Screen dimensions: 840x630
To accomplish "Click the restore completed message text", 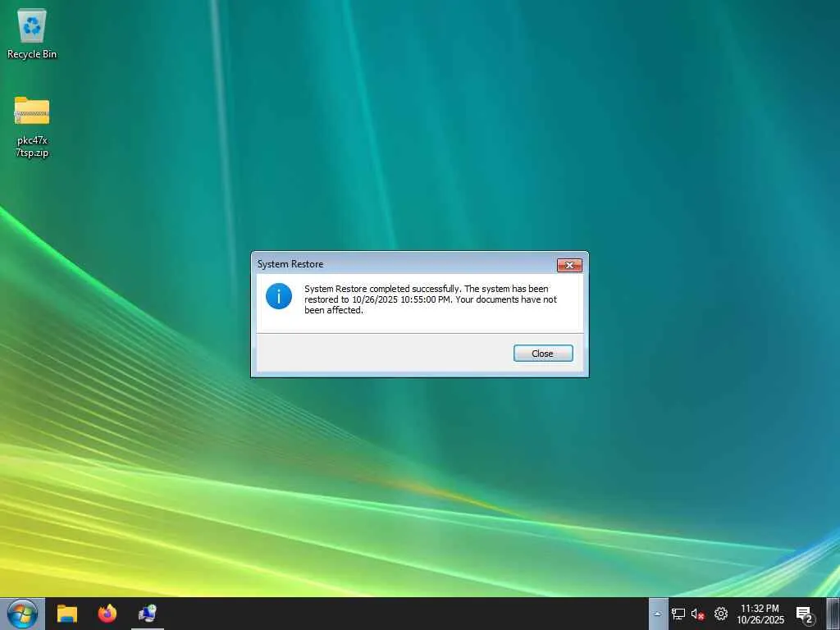I will coord(430,299).
